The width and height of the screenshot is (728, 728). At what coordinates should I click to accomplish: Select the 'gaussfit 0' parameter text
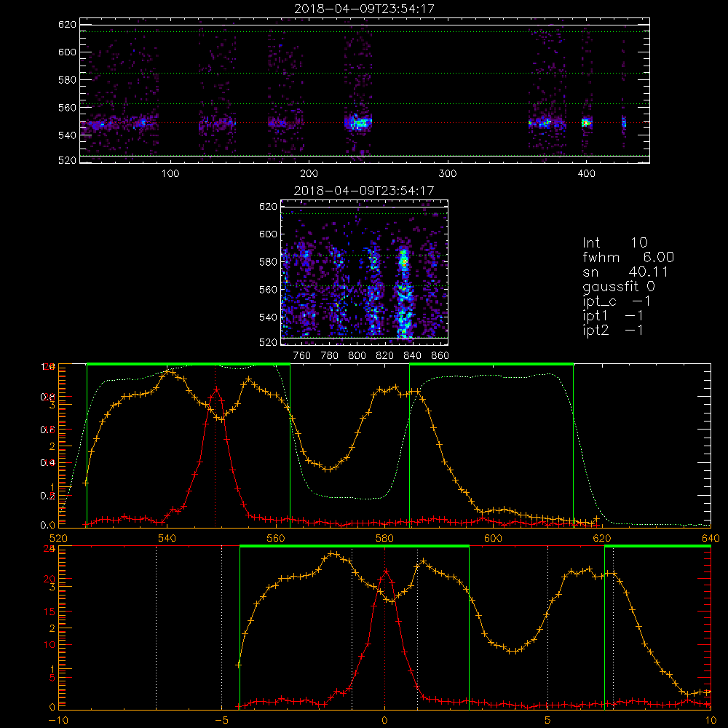[x=619, y=287]
